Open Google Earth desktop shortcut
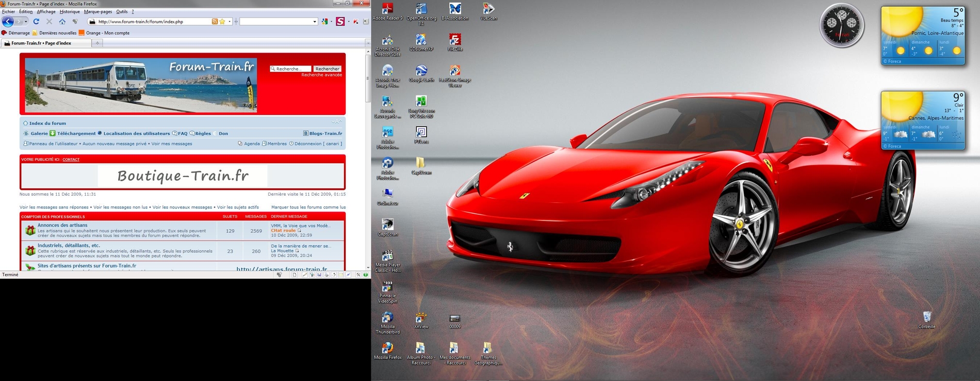 (421, 74)
